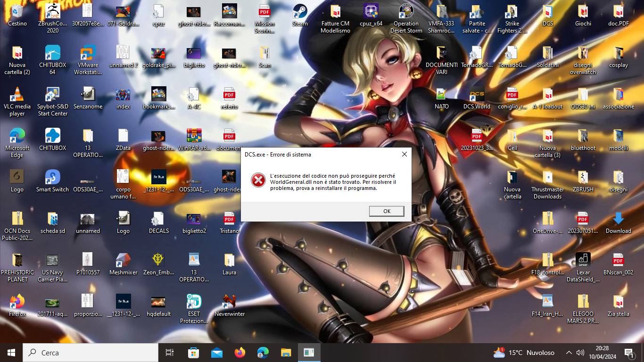The height and width of the screenshot is (362, 644).
Task: Select the ZBRUSH folder desktop icon
Action: point(583,181)
